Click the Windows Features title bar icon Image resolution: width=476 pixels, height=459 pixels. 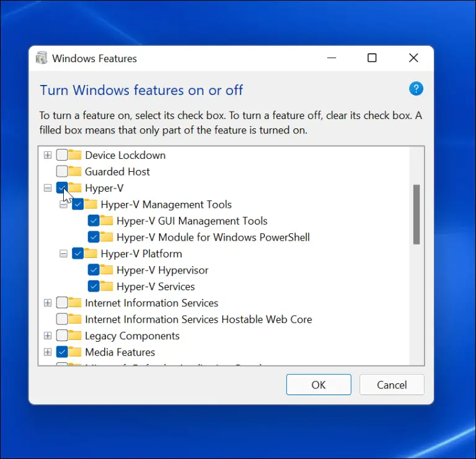tap(42, 58)
